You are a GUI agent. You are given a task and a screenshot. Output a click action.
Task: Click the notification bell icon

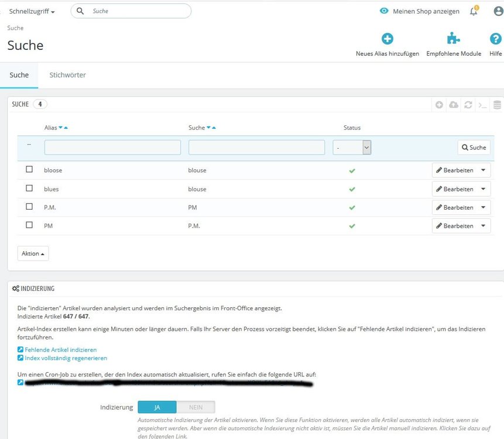click(x=474, y=11)
